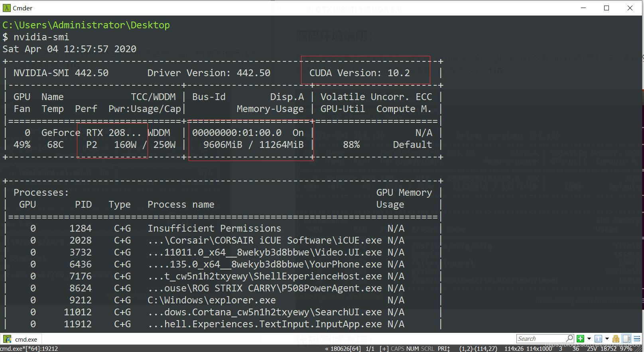
Task: Click the CAPS indicator in status bar
Action: (x=397, y=348)
